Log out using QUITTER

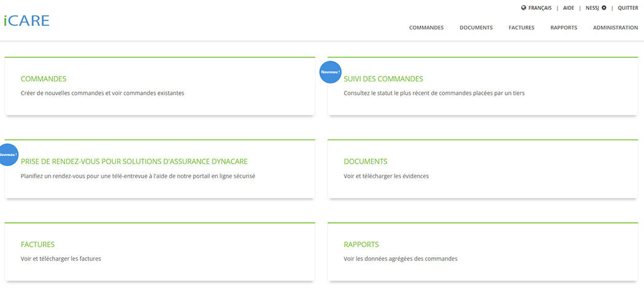point(627,8)
